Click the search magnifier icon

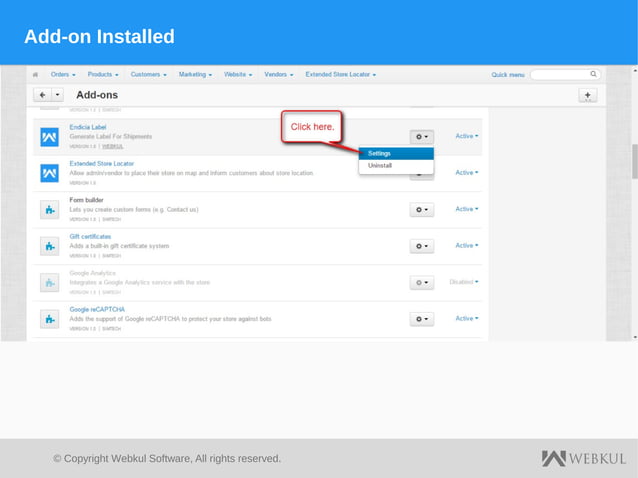pyautogui.click(x=593, y=74)
